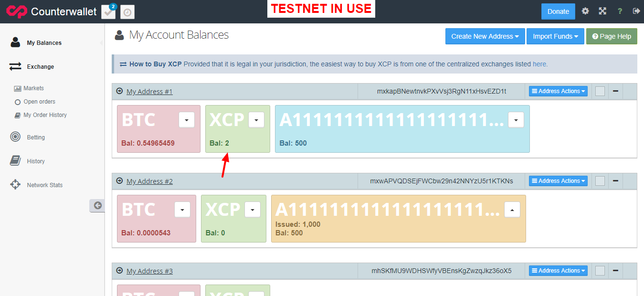This screenshot has height=296, width=644.
Task: Open BTC dropdown in My Address #2
Action: pyautogui.click(x=182, y=210)
